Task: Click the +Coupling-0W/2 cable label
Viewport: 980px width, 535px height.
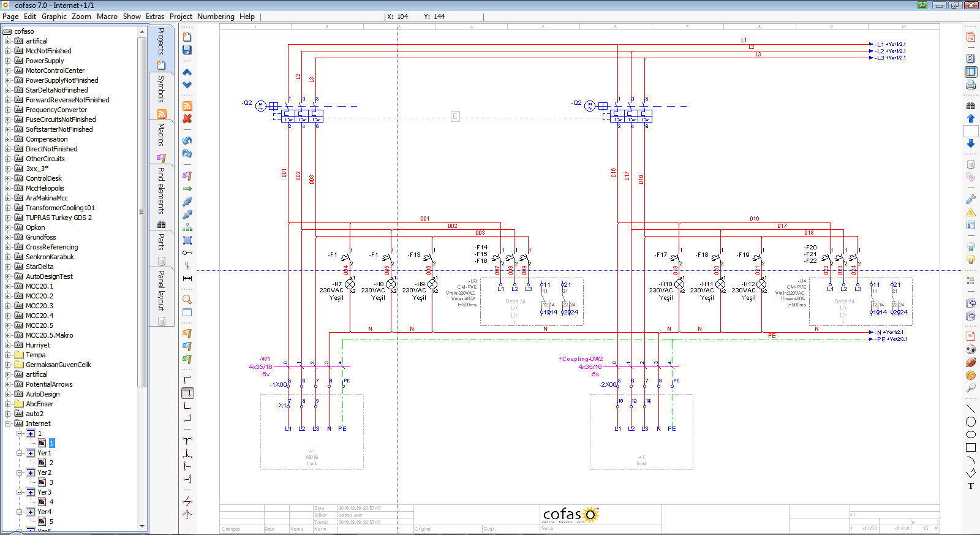Action: coord(581,359)
